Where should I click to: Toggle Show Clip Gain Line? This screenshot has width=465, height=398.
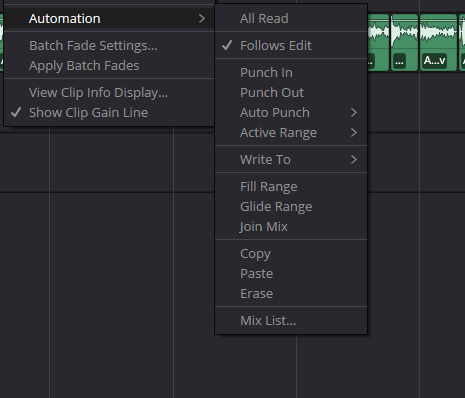point(109,113)
